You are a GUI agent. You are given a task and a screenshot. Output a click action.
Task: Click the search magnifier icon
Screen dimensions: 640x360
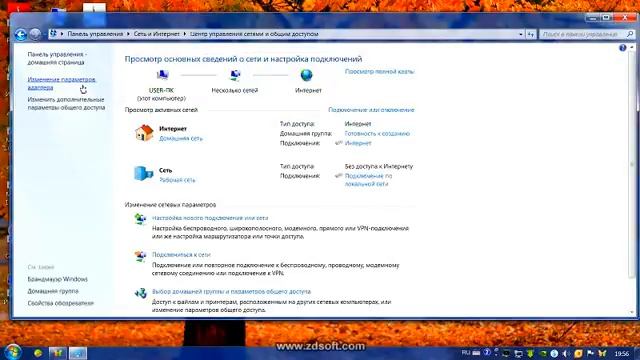pyautogui.click(x=630, y=34)
